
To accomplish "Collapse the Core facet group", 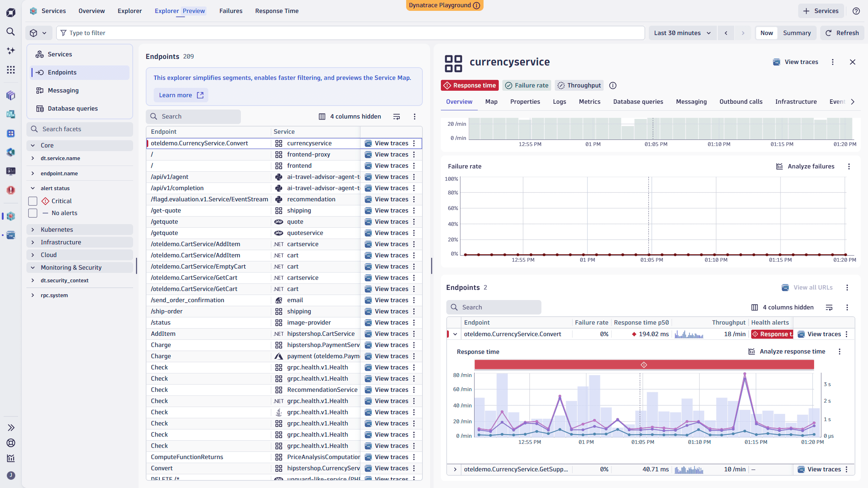I will 80,145.
